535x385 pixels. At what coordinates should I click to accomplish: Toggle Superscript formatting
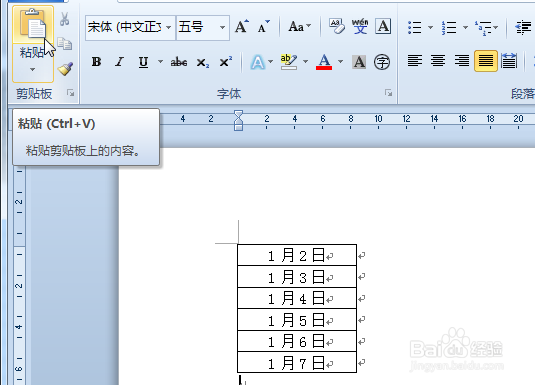[226, 62]
